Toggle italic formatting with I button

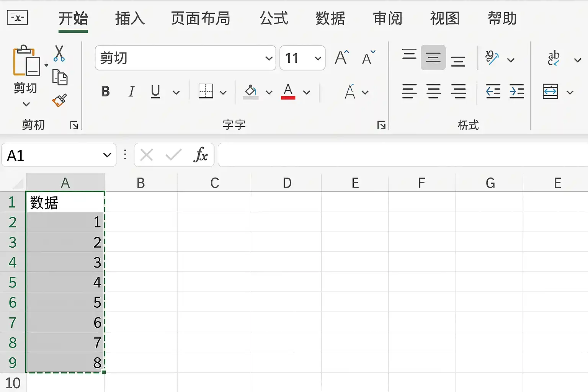(x=132, y=91)
